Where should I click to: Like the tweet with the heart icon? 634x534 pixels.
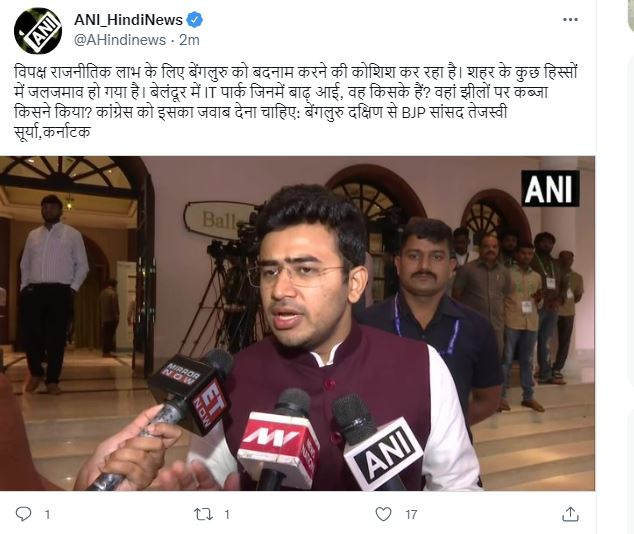click(383, 514)
